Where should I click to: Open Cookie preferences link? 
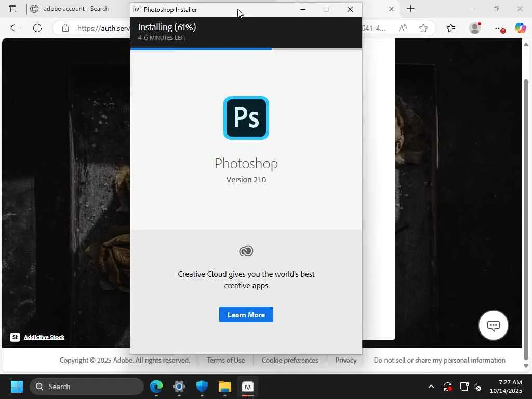click(x=290, y=360)
